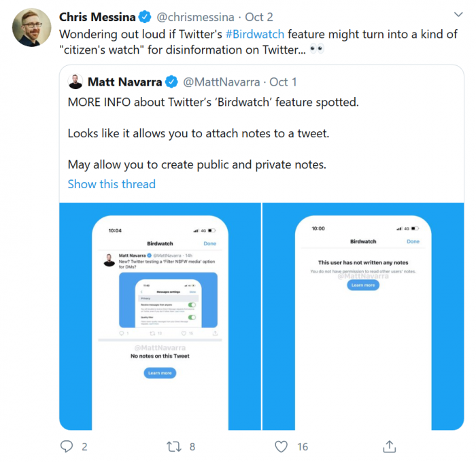Image resolution: width=476 pixels, height=462 pixels.
Task: Open the @MattNavarra handle in quoted tweet
Action: tap(222, 82)
